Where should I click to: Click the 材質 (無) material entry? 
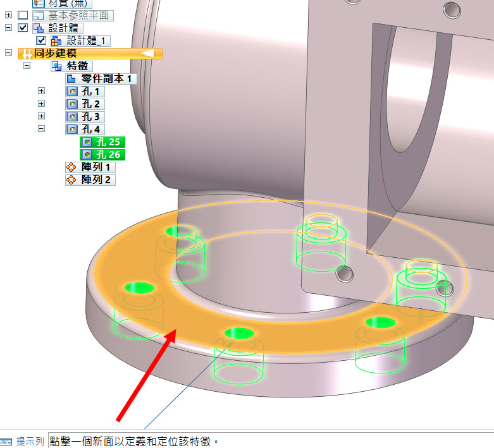(62, 3)
